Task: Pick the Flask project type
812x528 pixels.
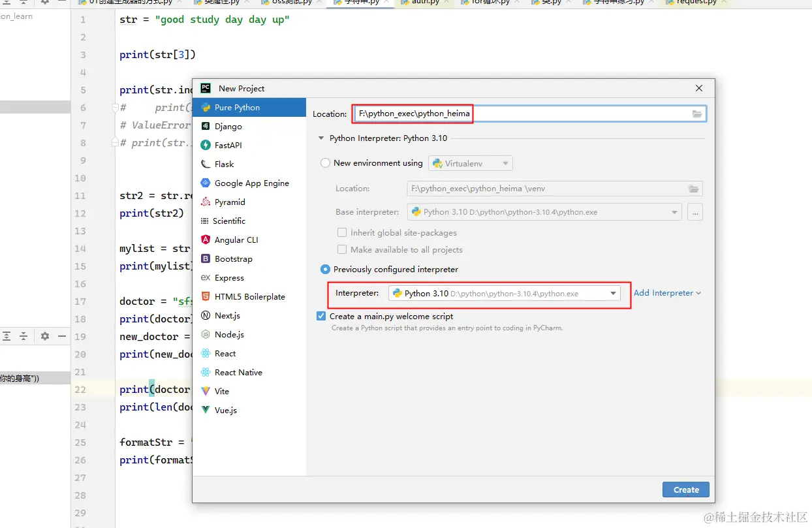Action: coord(249,164)
